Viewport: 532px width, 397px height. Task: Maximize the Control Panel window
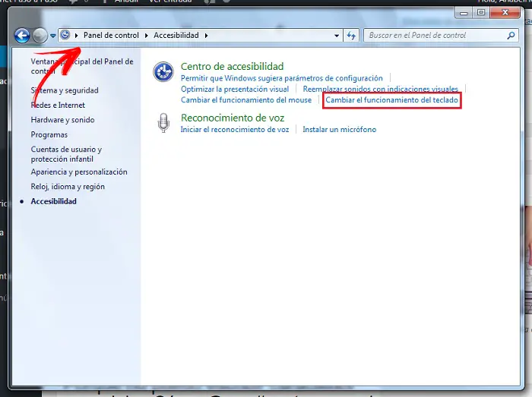pos(481,13)
